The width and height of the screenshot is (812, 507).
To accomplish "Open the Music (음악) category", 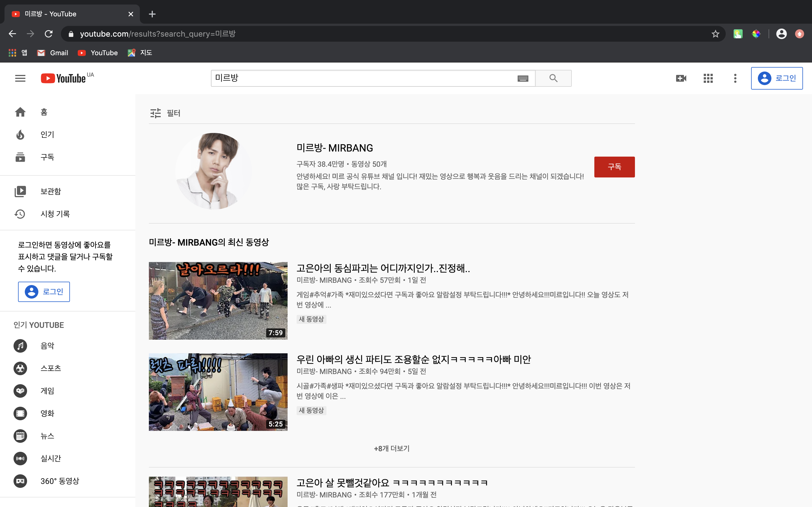I will pos(47,346).
